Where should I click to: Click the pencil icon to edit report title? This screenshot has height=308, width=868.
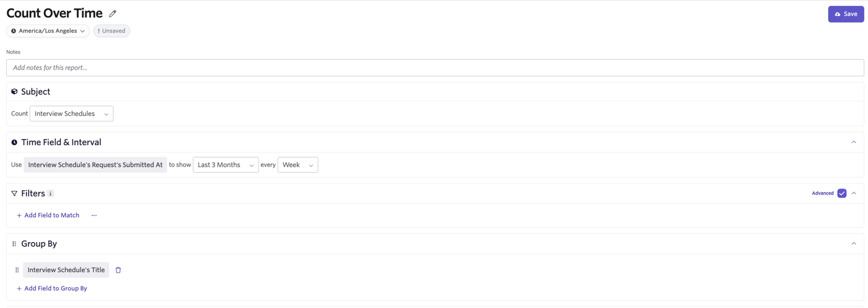(113, 13)
